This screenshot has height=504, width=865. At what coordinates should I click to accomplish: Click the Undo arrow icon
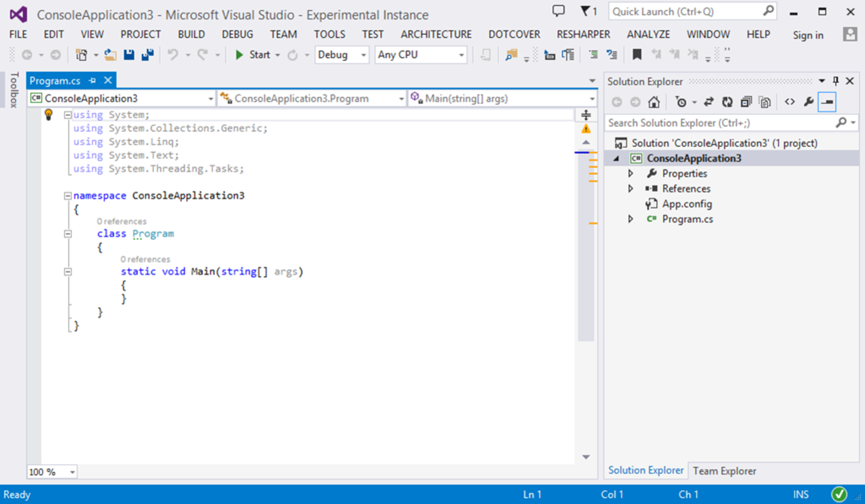pos(173,55)
